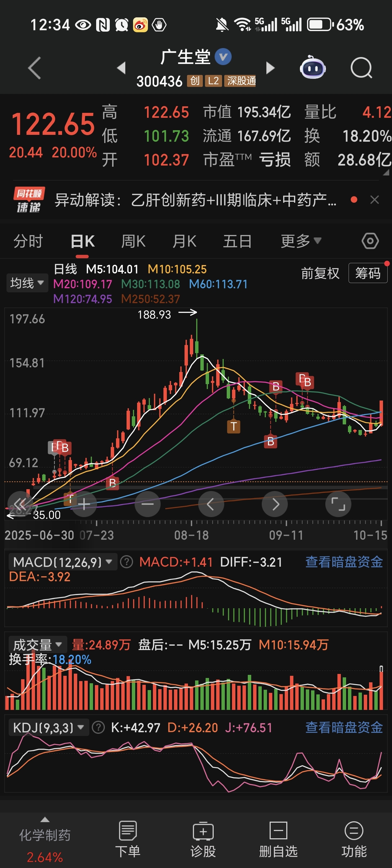This screenshot has height=868, width=392.
Task: Tap the M60:113.71 moving average label
Action: pos(218,284)
